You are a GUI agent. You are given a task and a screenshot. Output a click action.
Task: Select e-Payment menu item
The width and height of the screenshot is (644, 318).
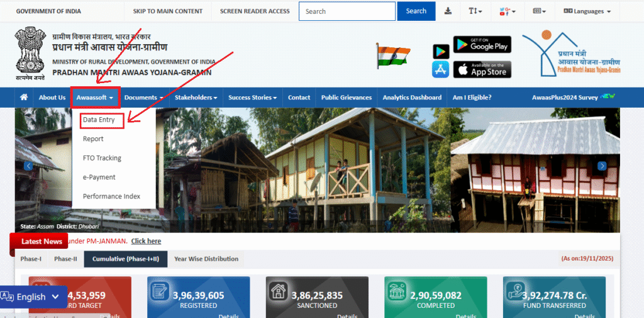(99, 178)
